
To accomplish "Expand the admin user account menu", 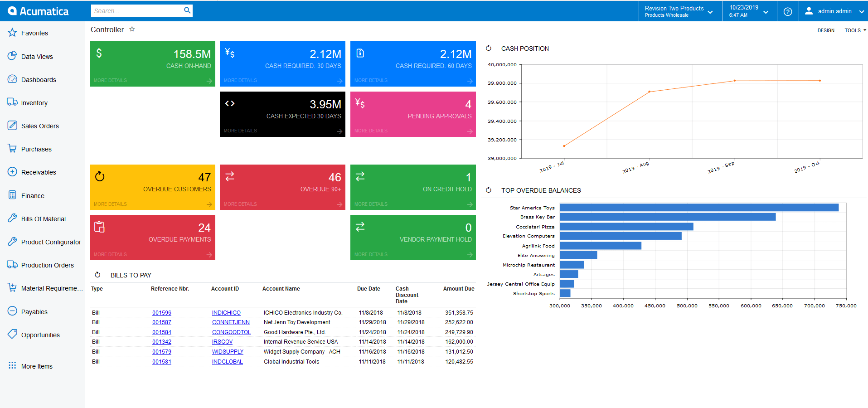I will click(x=833, y=11).
